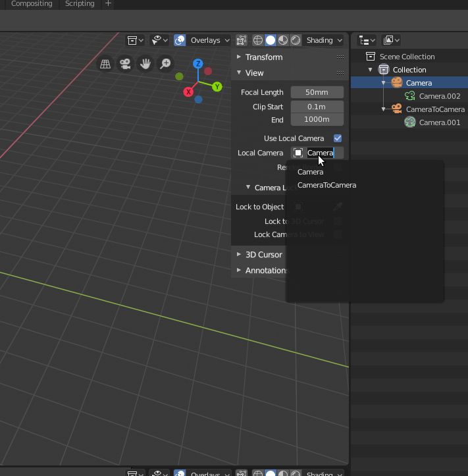Click the pan view hand icon

(x=145, y=64)
